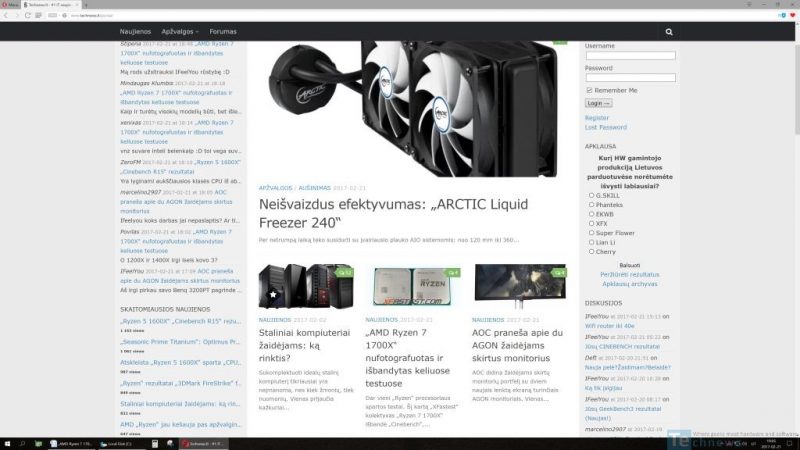Open the desktop PC towers thumbnail

(x=306, y=286)
